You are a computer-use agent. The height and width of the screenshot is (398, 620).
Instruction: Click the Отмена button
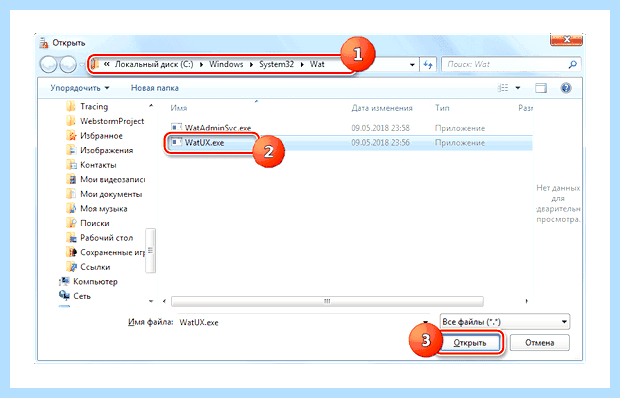(539, 343)
